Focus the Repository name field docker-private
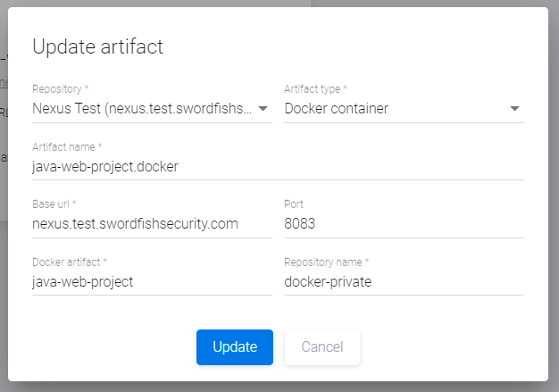Viewport: 559px width, 392px height. click(404, 281)
